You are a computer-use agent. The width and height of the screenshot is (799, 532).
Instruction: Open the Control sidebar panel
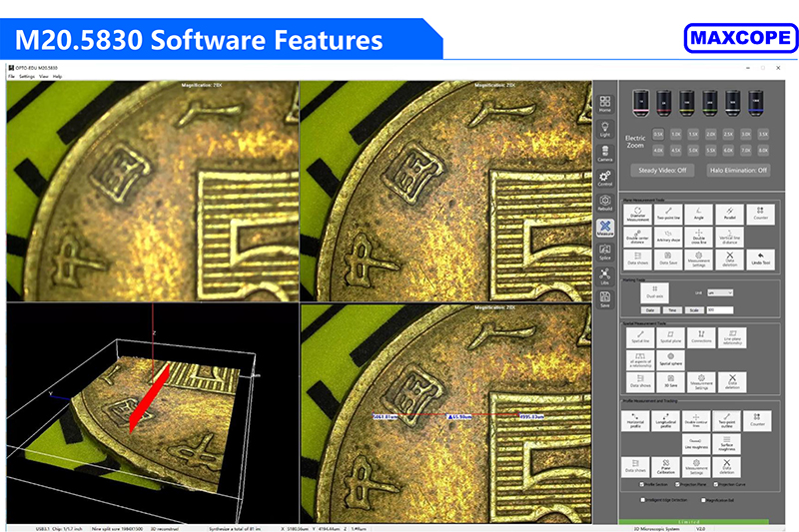(605, 179)
